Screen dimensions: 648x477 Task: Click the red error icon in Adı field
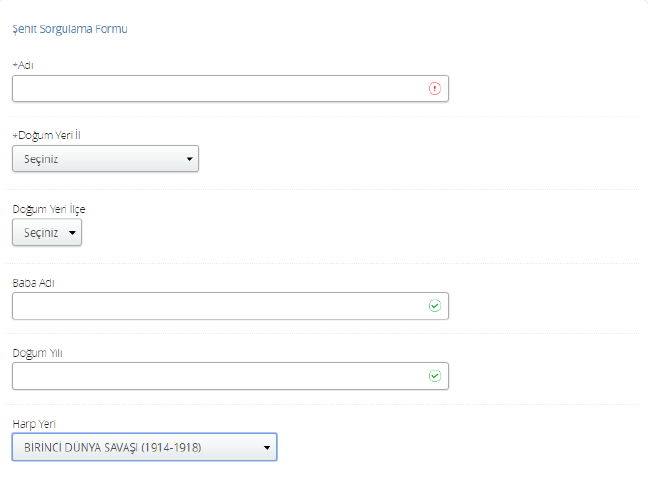(435, 88)
